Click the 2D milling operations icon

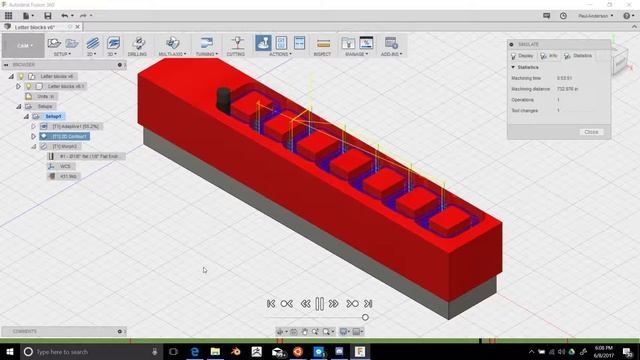(93, 43)
